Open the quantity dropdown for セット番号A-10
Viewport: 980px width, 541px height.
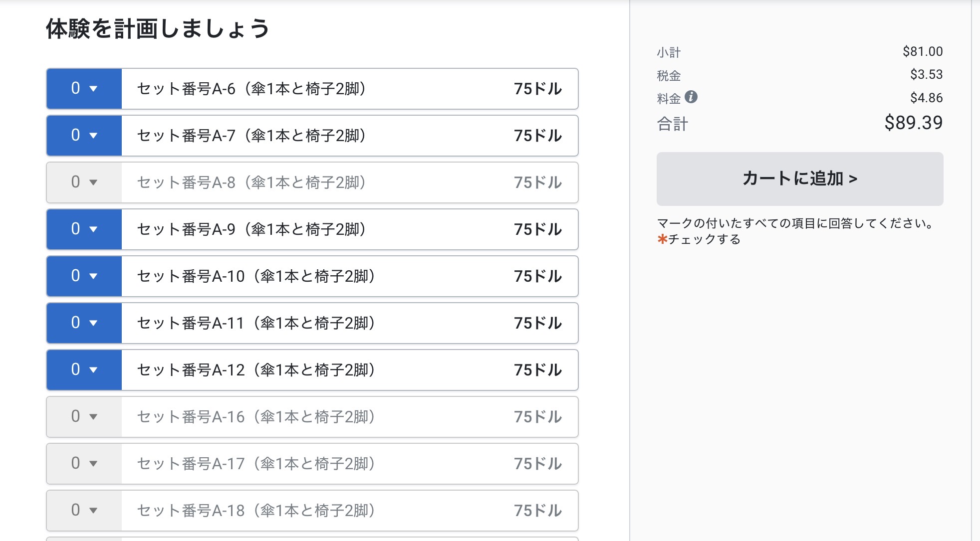tap(83, 276)
